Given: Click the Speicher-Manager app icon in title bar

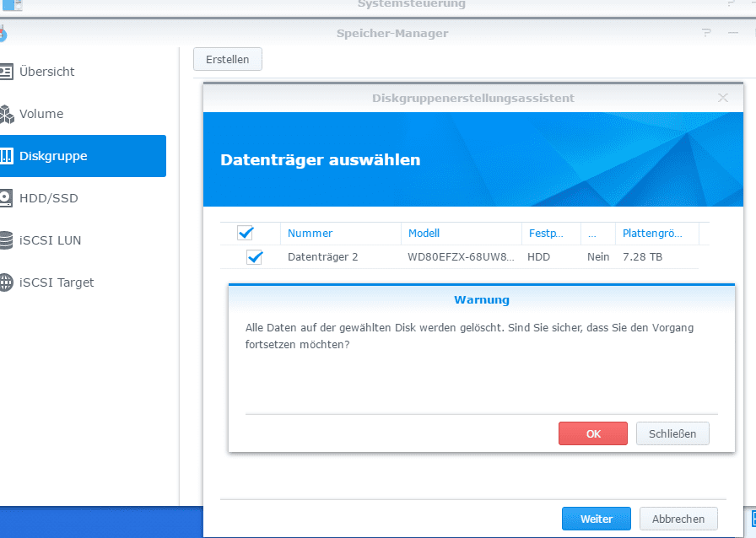Looking at the screenshot, I should 3,33.
